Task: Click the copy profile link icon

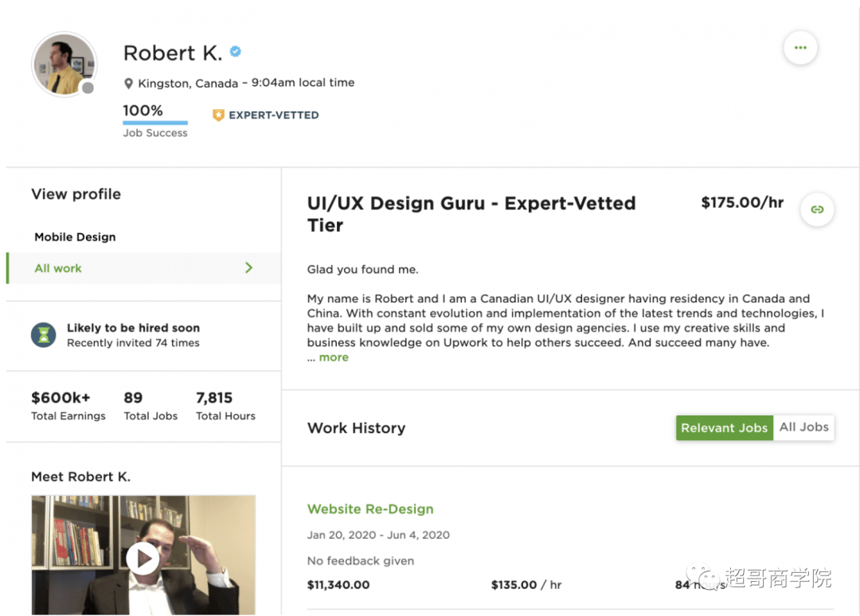Action: click(x=817, y=210)
